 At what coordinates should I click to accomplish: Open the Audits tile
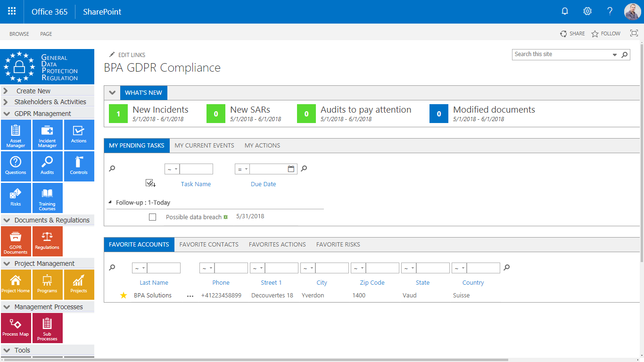[47, 166]
